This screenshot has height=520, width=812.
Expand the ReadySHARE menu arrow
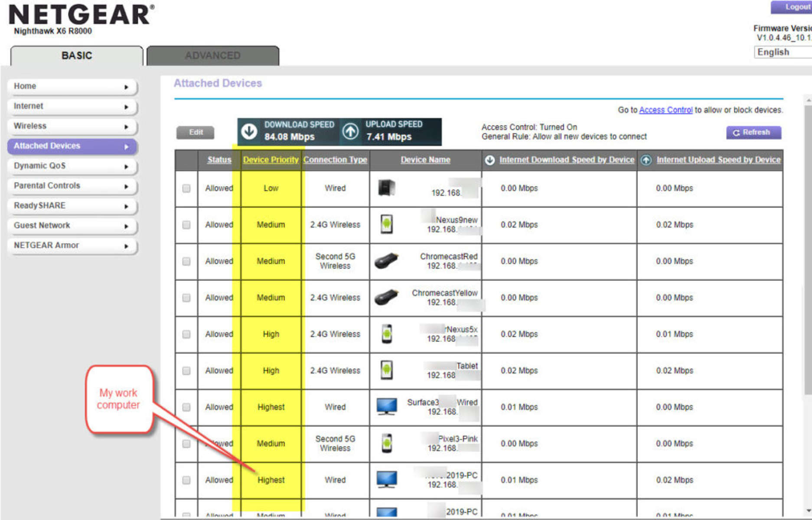127,207
